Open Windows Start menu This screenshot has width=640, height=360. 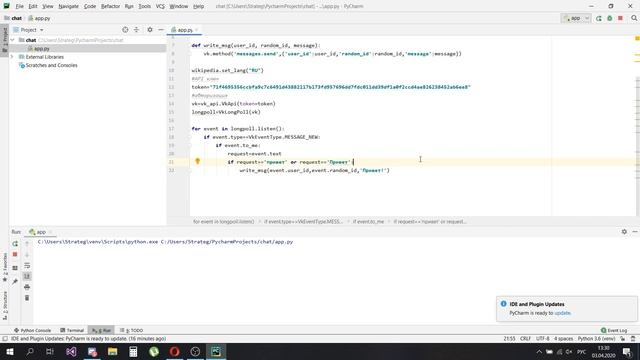(x=10, y=351)
